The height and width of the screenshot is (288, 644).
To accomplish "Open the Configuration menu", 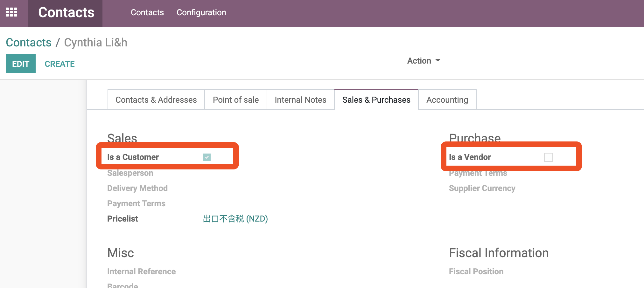I will [201, 12].
